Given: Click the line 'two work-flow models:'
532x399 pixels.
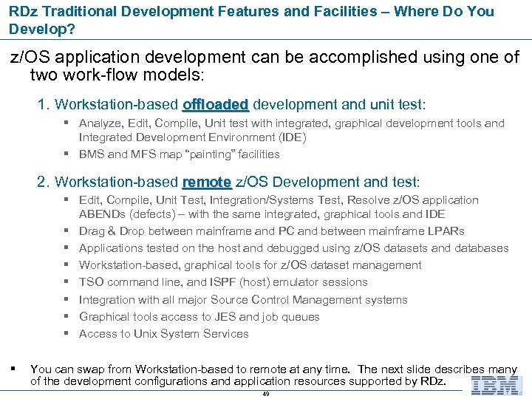Looking at the screenshot, I should click(x=117, y=75).
